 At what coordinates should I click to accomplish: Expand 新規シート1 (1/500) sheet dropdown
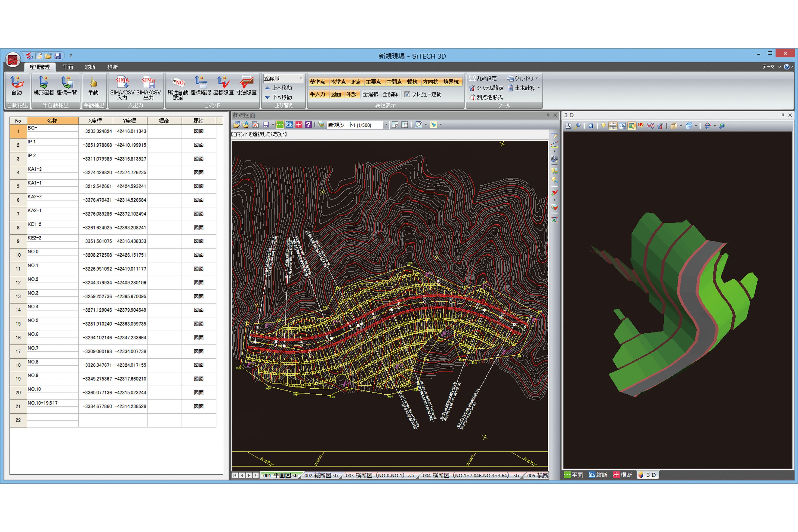(x=386, y=125)
